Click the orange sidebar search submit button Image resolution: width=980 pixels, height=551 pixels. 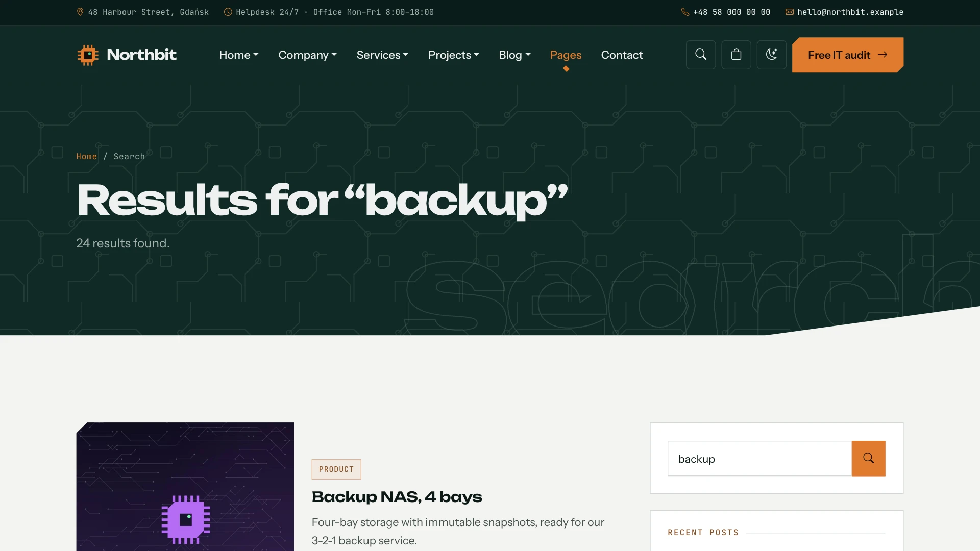(x=868, y=458)
